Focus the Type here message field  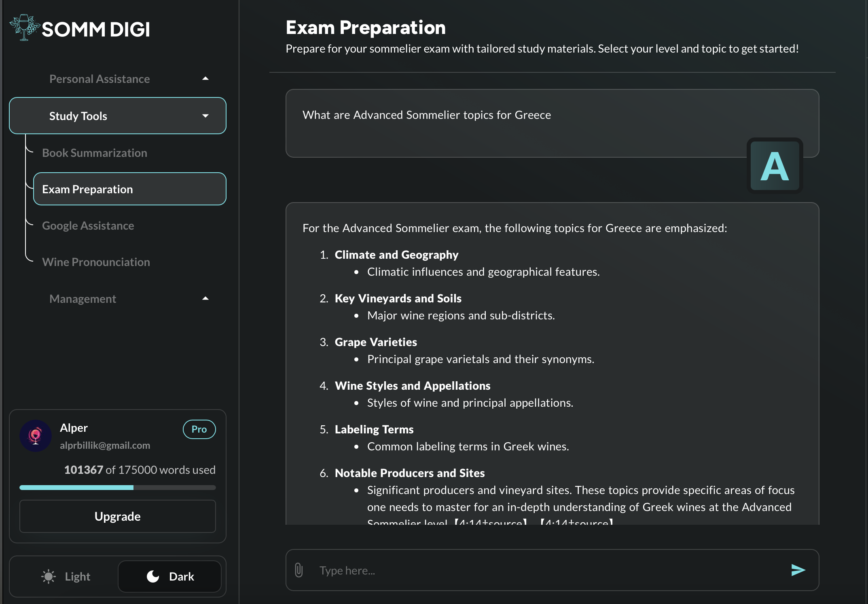(542, 570)
